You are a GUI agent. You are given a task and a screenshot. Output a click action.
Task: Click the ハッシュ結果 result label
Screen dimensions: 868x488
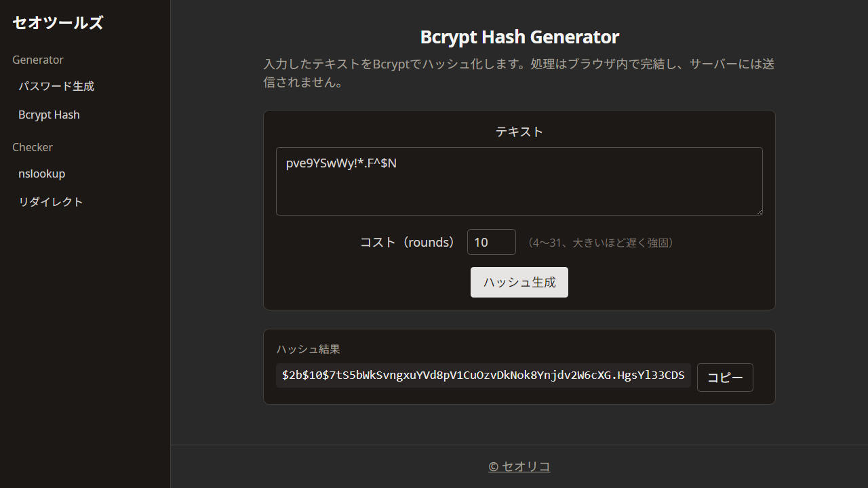tap(308, 349)
